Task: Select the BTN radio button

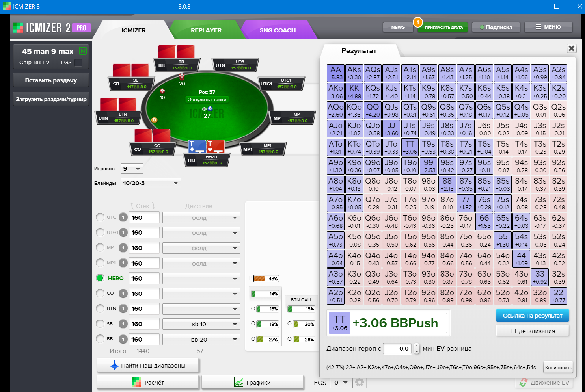Action: click(x=100, y=308)
